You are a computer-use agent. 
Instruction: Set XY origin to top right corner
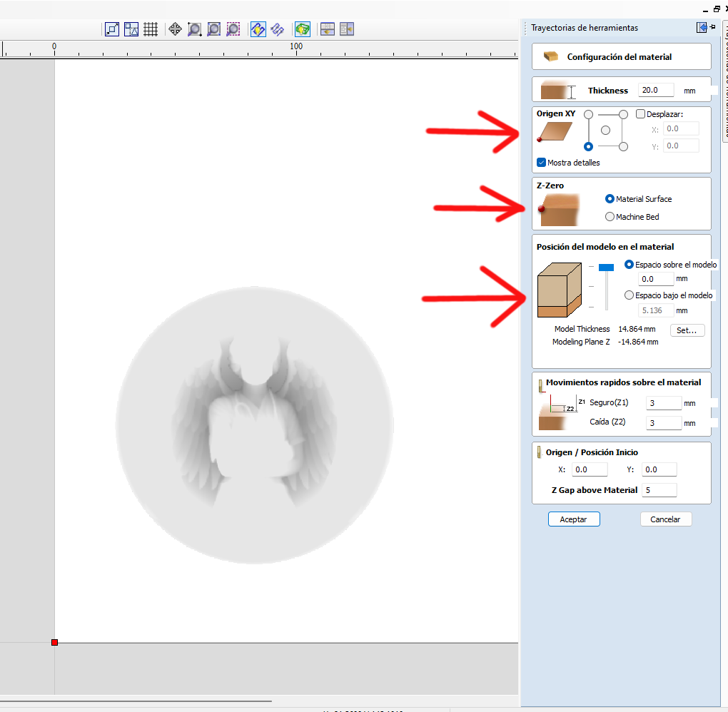click(x=624, y=114)
